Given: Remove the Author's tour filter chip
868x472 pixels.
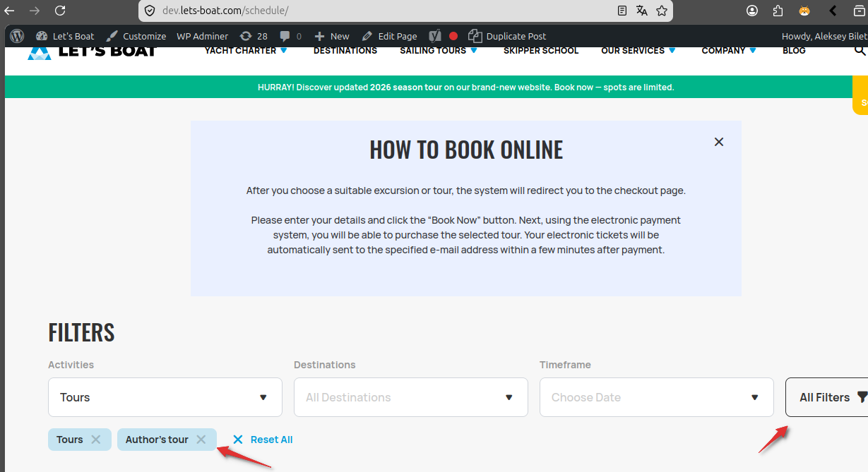Looking at the screenshot, I should (201, 440).
